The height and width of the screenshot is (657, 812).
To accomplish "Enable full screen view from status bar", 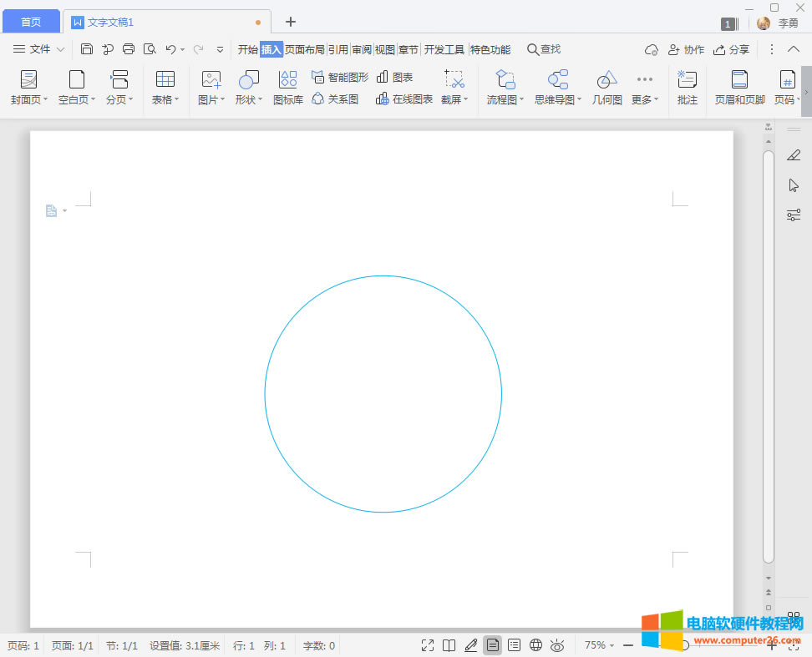I will coord(428,645).
